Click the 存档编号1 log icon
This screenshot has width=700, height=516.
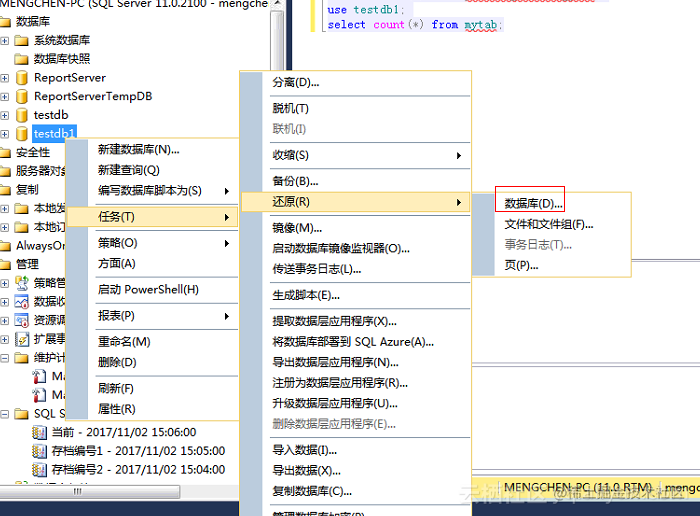(x=39, y=451)
